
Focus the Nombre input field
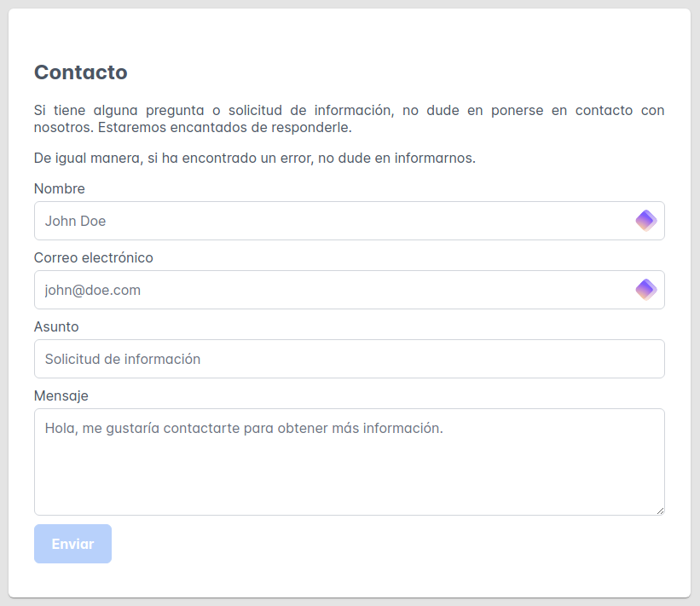pyautogui.click(x=341, y=221)
